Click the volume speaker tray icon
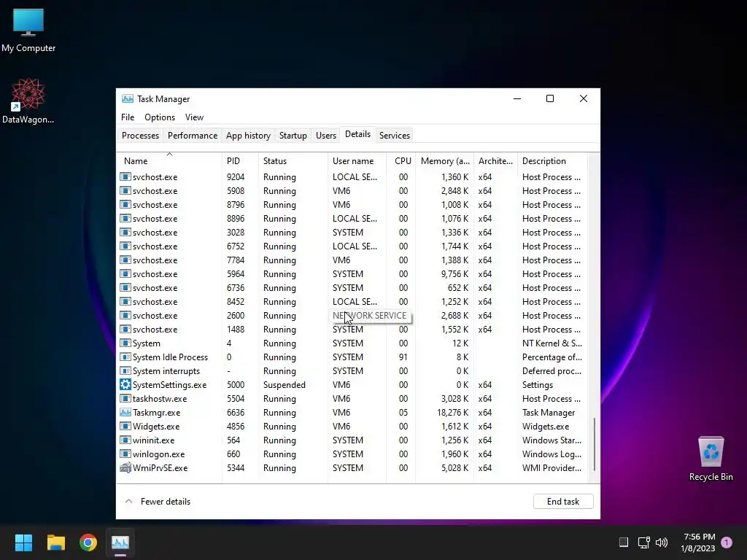 pyautogui.click(x=662, y=542)
